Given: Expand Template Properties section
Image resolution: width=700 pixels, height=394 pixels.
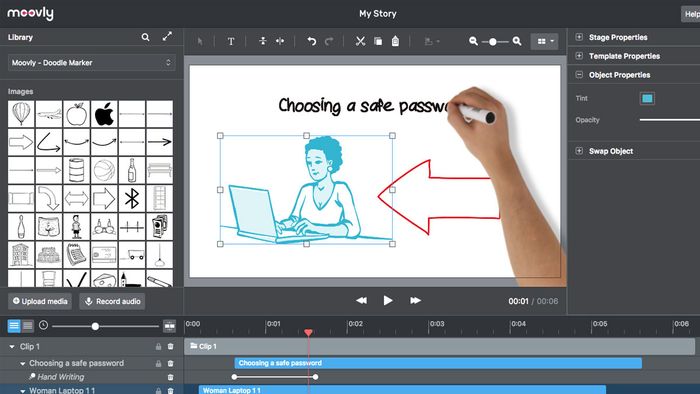Looking at the screenshot, I should (579, 56).
